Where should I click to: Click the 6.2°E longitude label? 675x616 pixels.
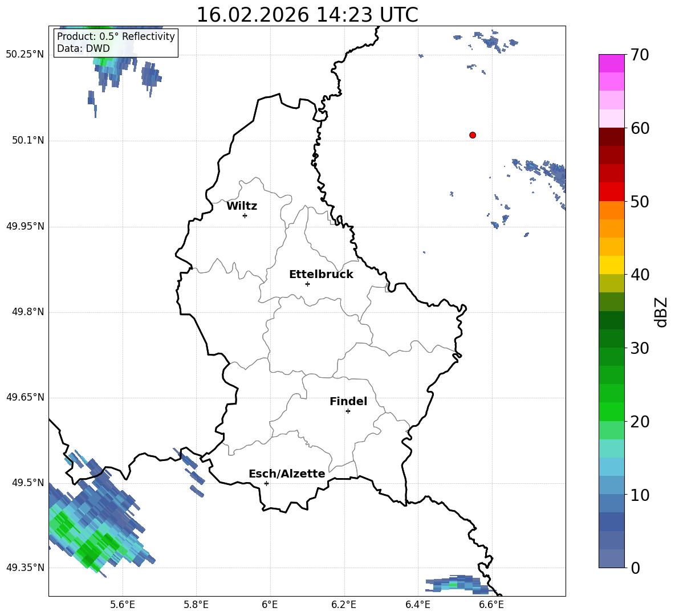coord(344,605)
